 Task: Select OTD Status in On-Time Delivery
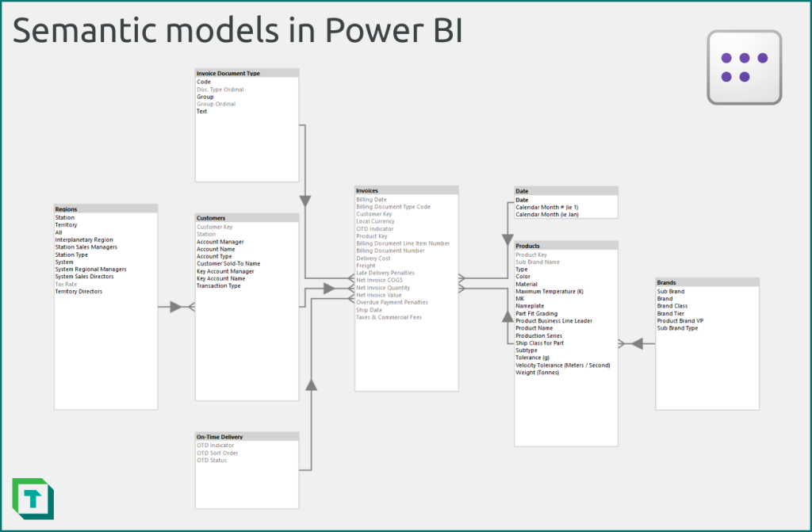[x=211, y=460]
